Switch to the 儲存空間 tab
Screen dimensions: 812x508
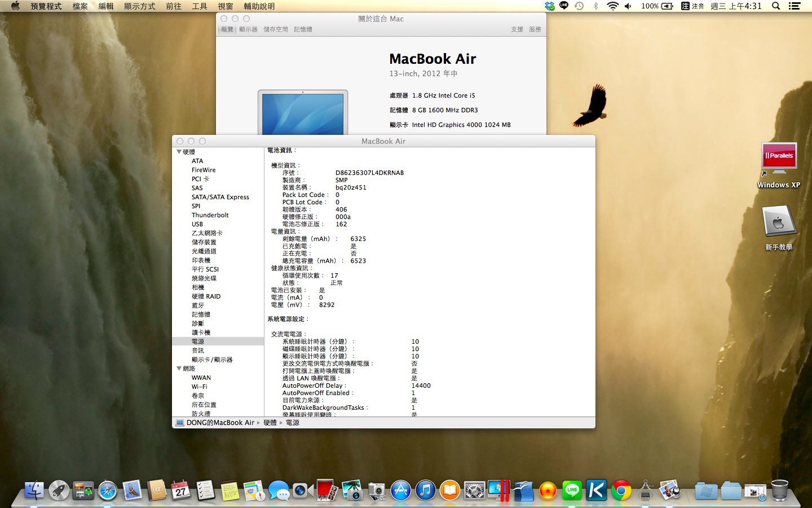[275, 29]
